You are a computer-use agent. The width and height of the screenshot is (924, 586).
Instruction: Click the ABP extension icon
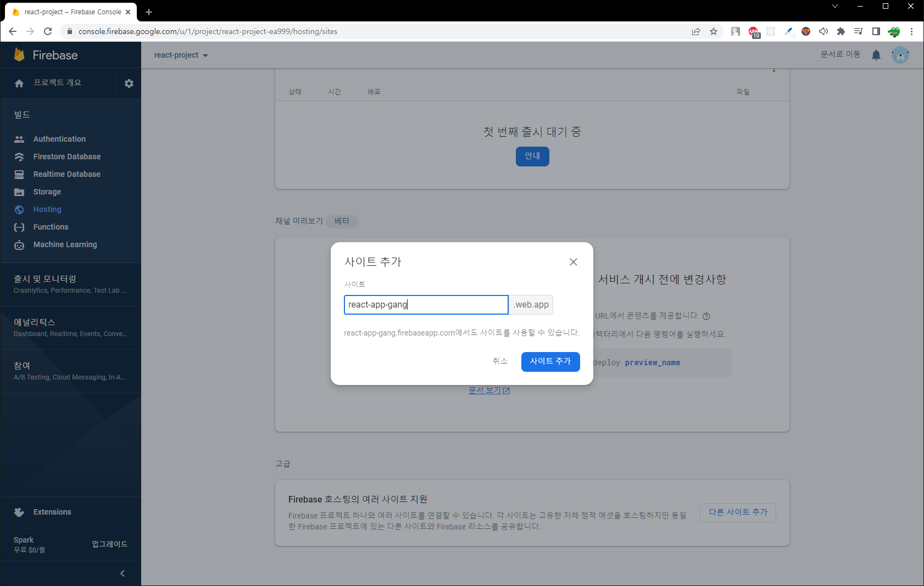(754, 32)
